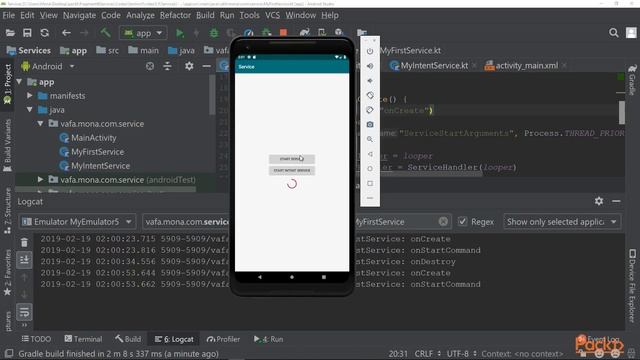Open the app run configuration dropdown

point(143,33)
